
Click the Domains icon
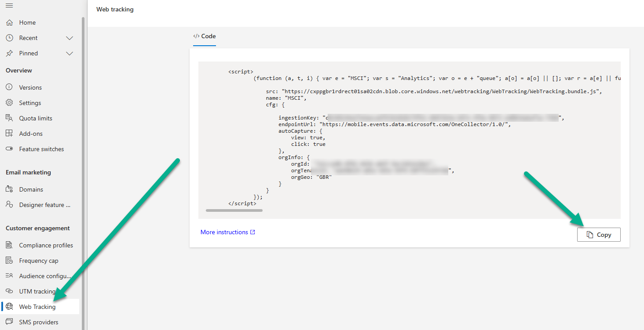pos(9,189)
